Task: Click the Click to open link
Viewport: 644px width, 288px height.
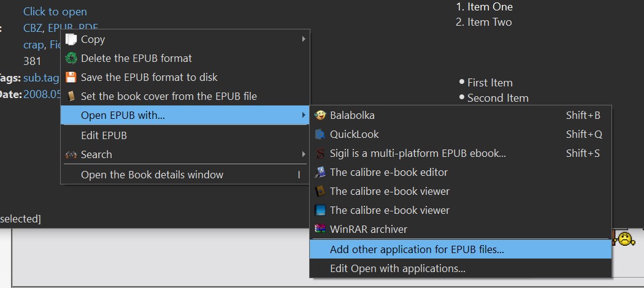Action: (55, 12)
